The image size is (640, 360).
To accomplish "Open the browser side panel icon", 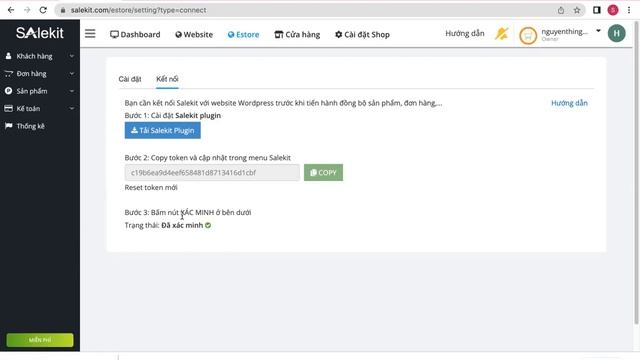I will (597, 10).
